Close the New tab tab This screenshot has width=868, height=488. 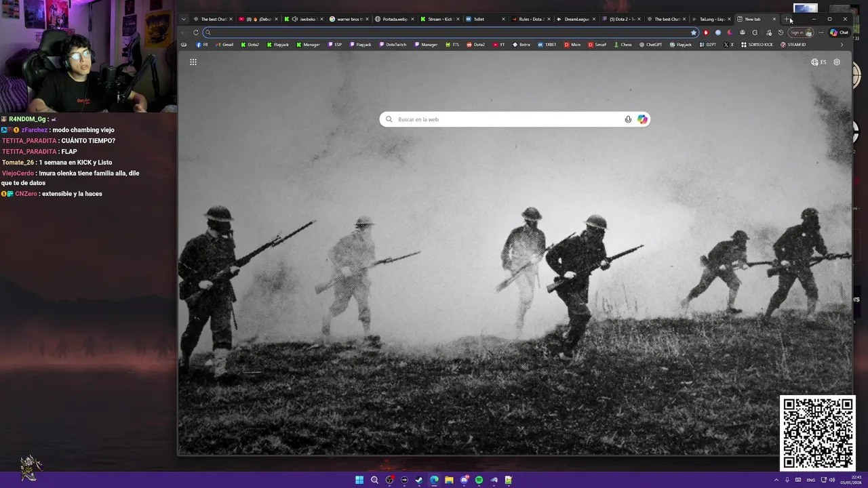[774, 19]
